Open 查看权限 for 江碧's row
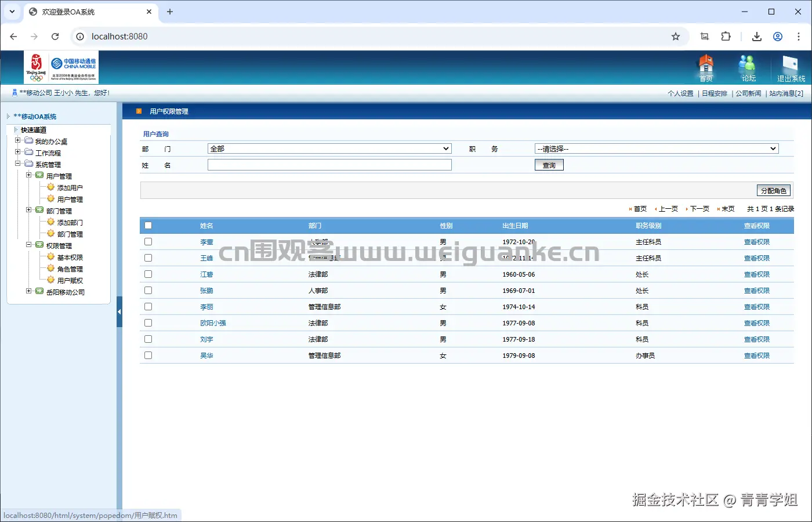The image size is (812, 522). (757, 274)
